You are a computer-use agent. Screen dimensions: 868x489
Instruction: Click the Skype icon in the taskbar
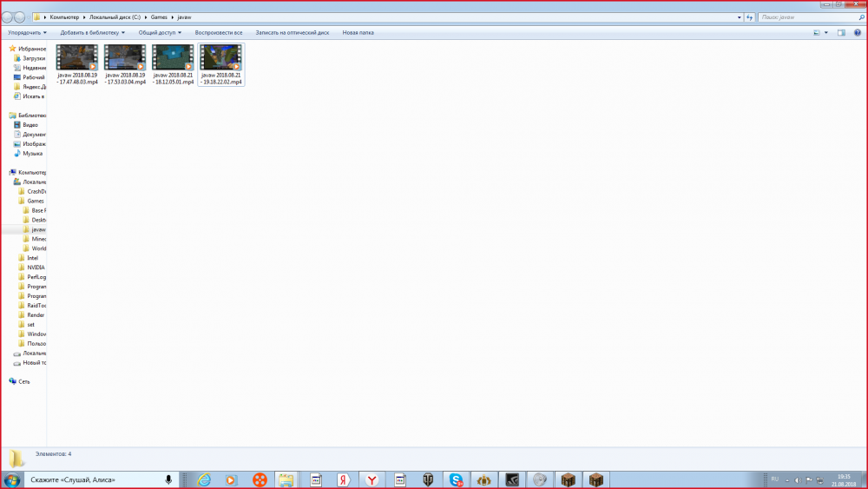coord(456,479)
